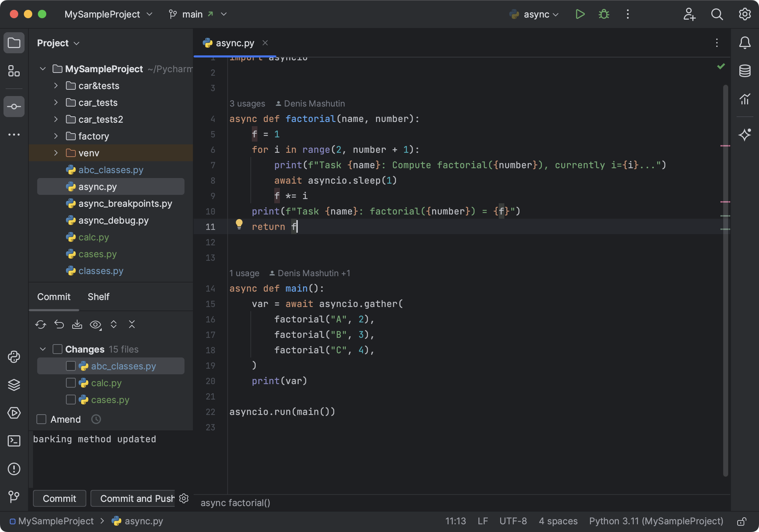Rollback changes using the undo arrow icon
759x532 pixels.
59,325
